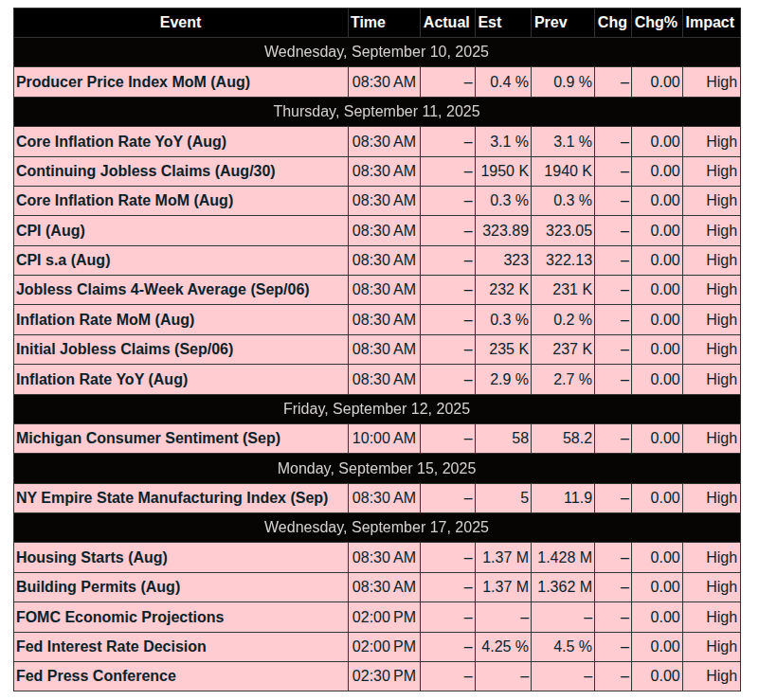Open Housing Starts (Aug) event
Screen dimensions: 759x700
tap(92, 557)
